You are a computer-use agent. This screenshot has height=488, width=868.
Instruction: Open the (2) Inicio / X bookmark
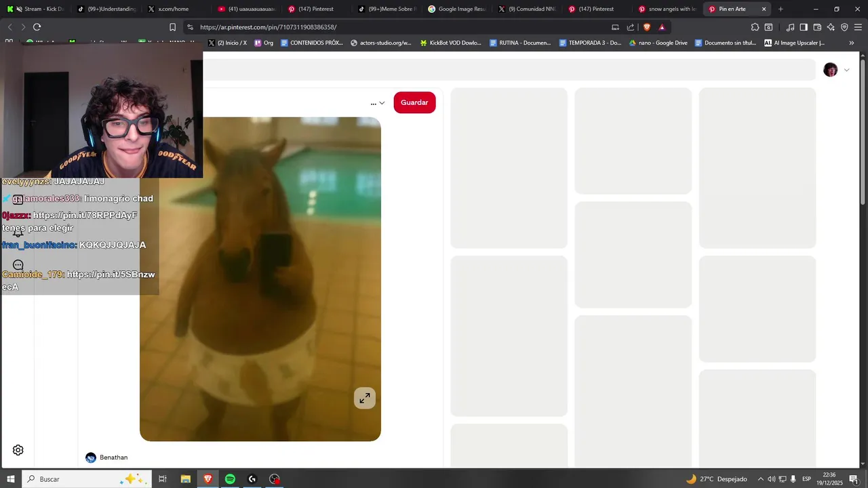(227, 43)
